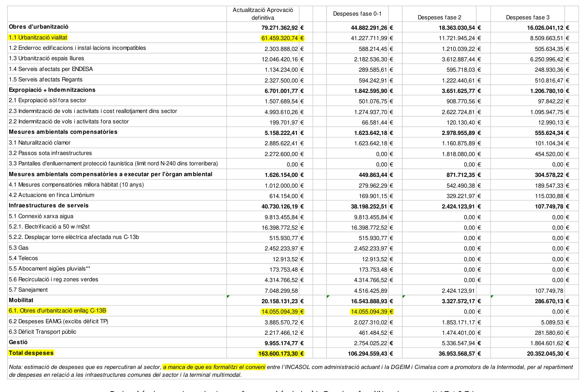Click the '1.3 Urbanització espais lliures' row label
The width and height of the screenshot is (588, 392).
pyautogui.click(x=46, y=58)
